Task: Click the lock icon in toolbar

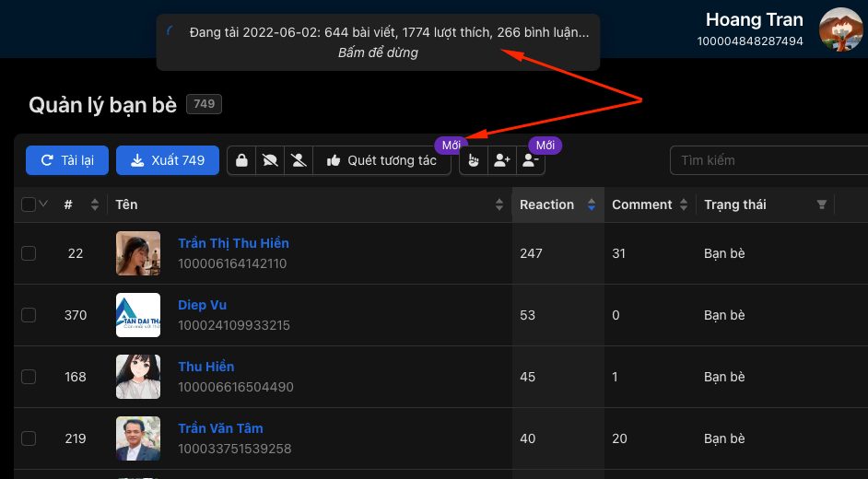Action: pyautogui.click(x=241, y=160)
